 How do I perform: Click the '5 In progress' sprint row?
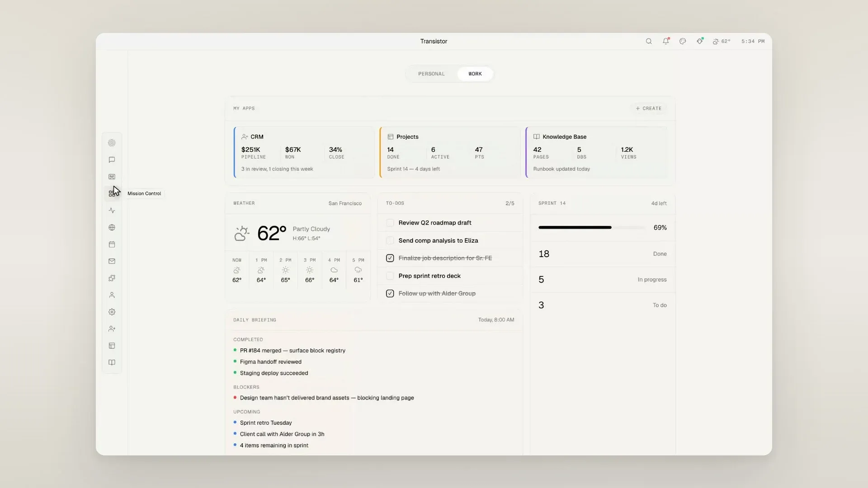pyautogui.click(x=603, y=280)
